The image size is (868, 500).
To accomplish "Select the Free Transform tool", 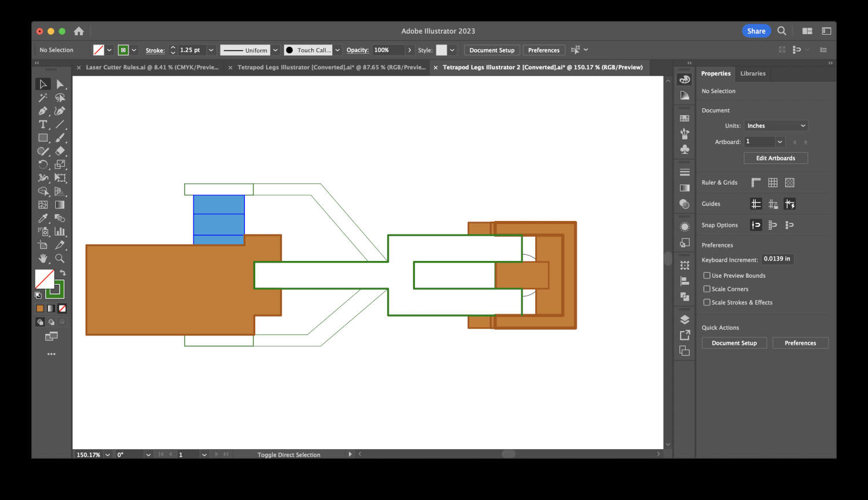I will pyautogui.click(x=60, y=178).
